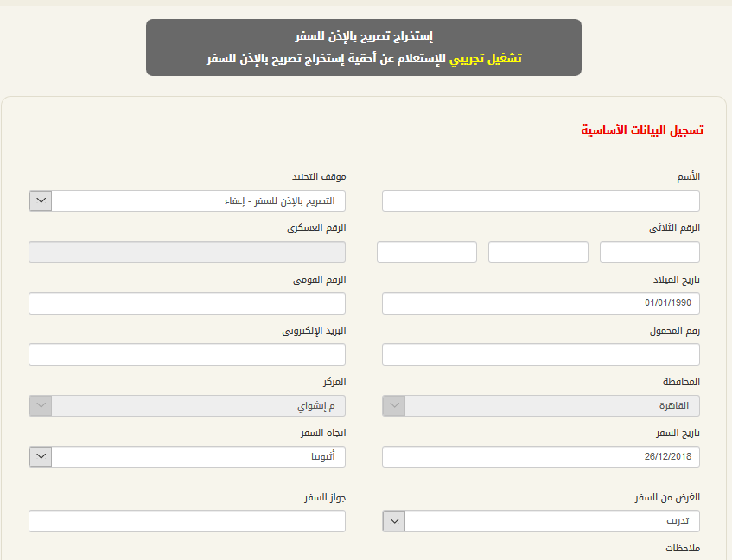Click the الأسم name input field
This screenshot has height=560, width=732.
click(x=541, y=201)
